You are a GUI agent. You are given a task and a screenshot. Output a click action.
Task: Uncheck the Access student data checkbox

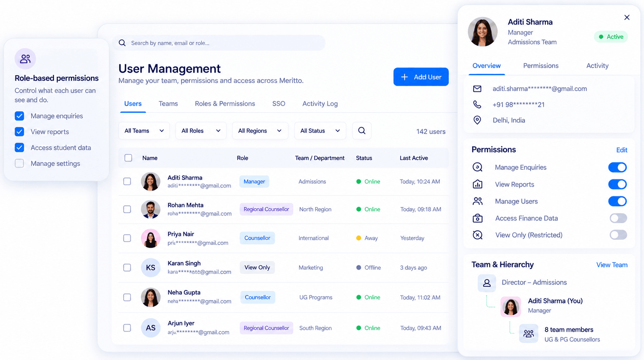pos(19,148)
